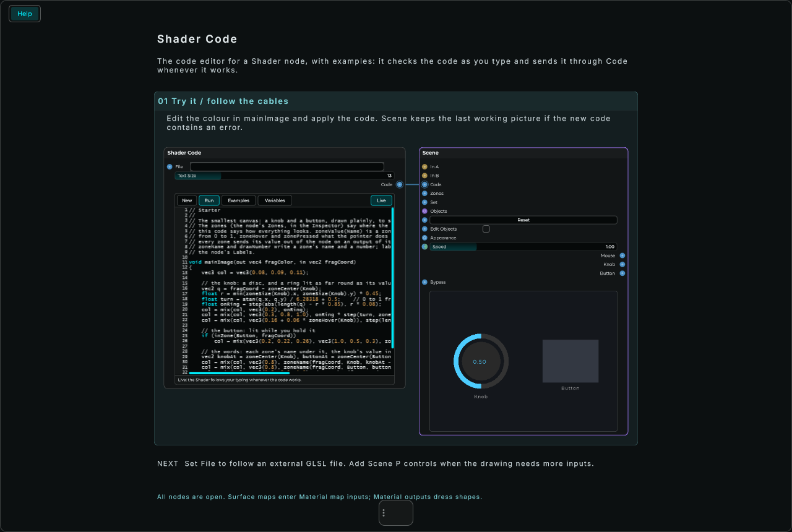Click the In B input port on Scene
The height and width of the screenshot is (532, 792).
(424, 176)
